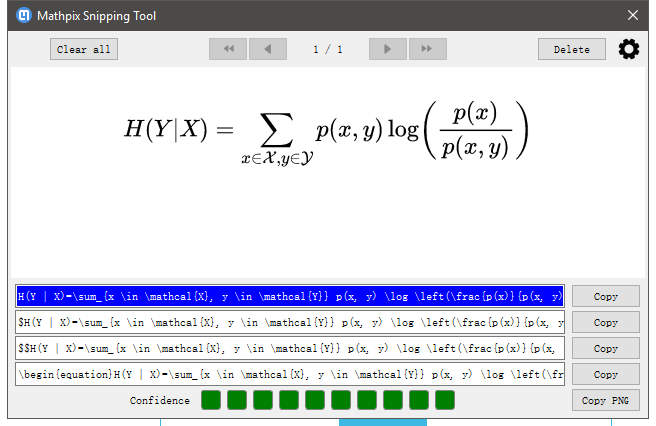The image size is (656, 426).
Task: Click the Delete button
Action: (571, 49)
